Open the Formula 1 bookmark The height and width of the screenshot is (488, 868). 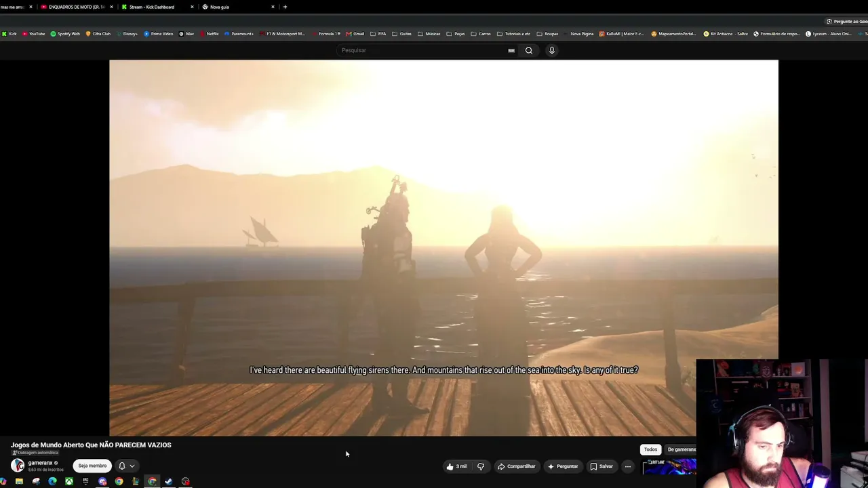click(326, 34)
